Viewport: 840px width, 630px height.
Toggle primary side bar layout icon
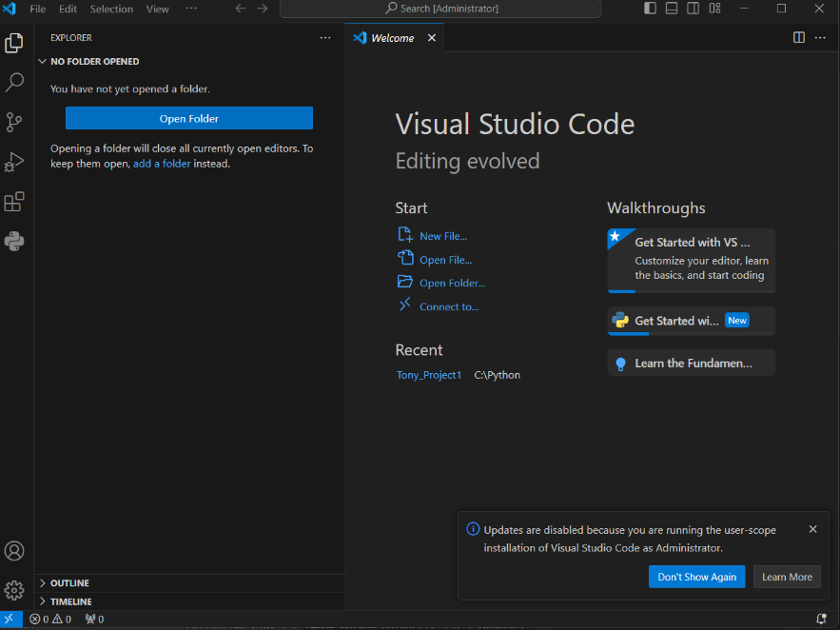[650, 9]
